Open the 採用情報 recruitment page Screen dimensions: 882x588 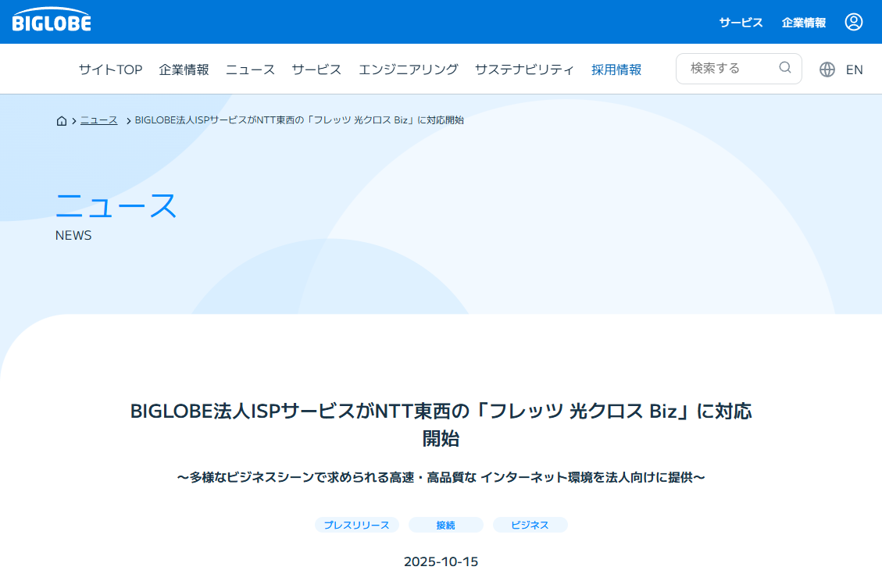(x=616, y=69)
